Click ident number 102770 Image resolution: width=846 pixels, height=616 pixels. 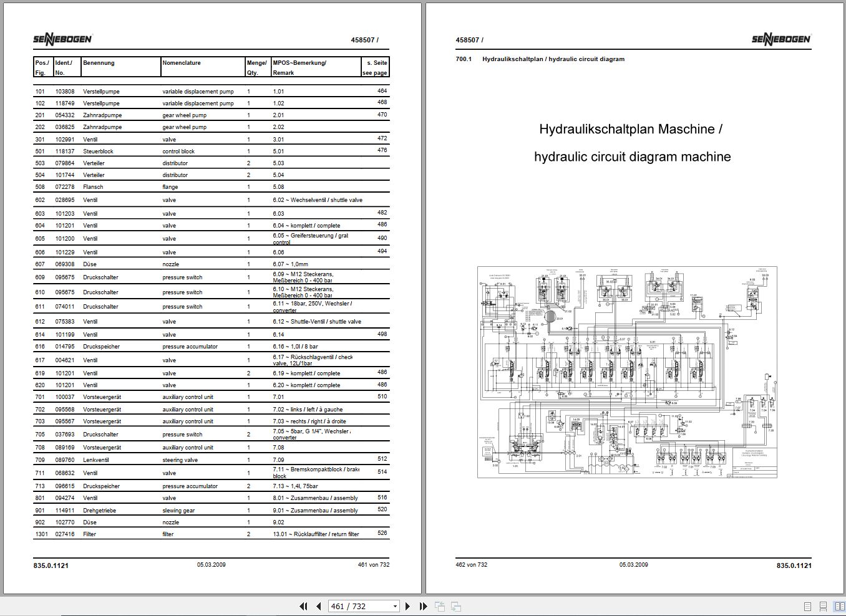point(65,522)
